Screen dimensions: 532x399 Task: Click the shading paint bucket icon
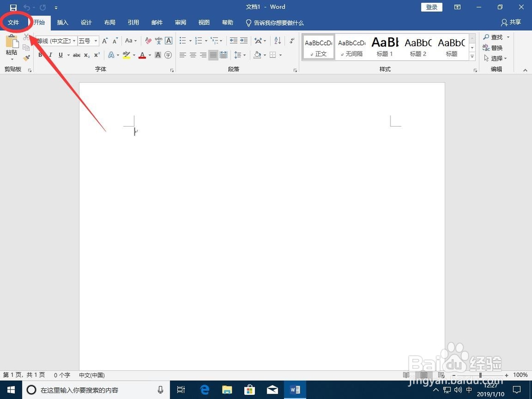pos(257,55)
